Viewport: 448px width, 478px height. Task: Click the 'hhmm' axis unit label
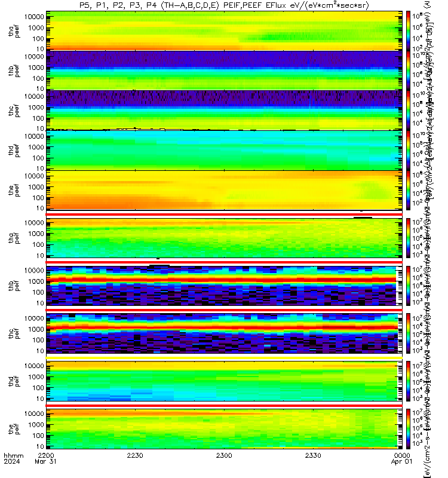(x=13, y=455)
